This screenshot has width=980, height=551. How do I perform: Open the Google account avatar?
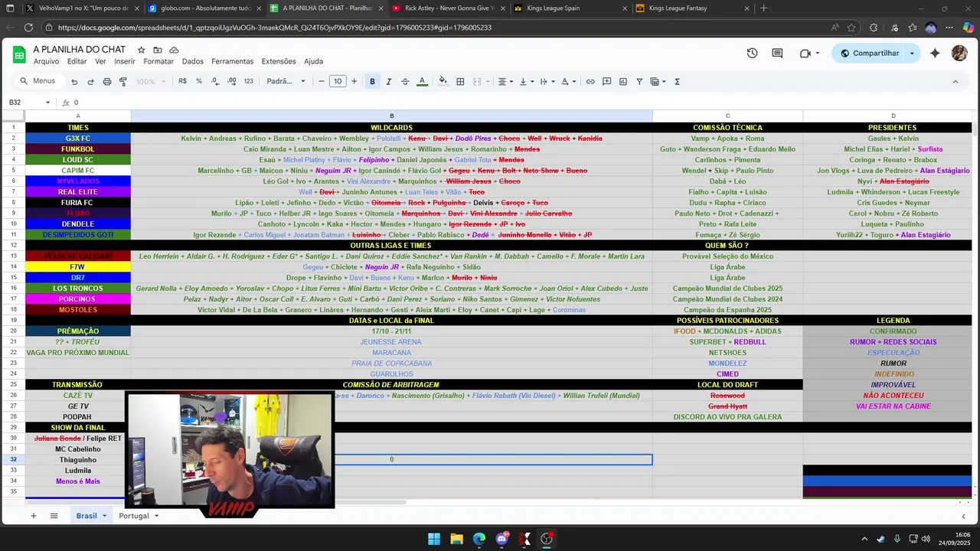tap(959, 53)
